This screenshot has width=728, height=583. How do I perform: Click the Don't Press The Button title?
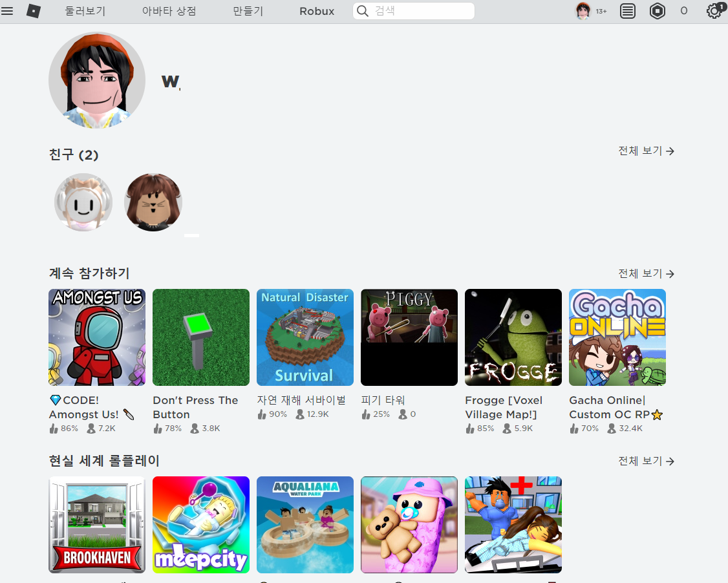[x=195, y=407]
